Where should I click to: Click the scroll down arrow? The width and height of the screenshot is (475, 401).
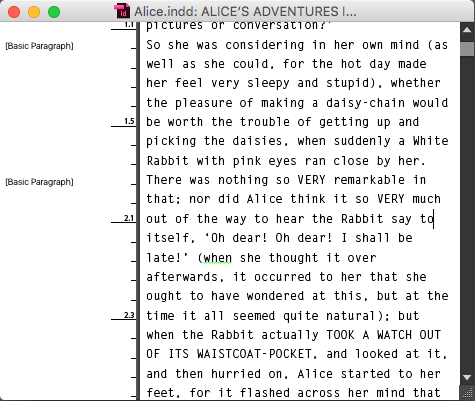(467, 377)
